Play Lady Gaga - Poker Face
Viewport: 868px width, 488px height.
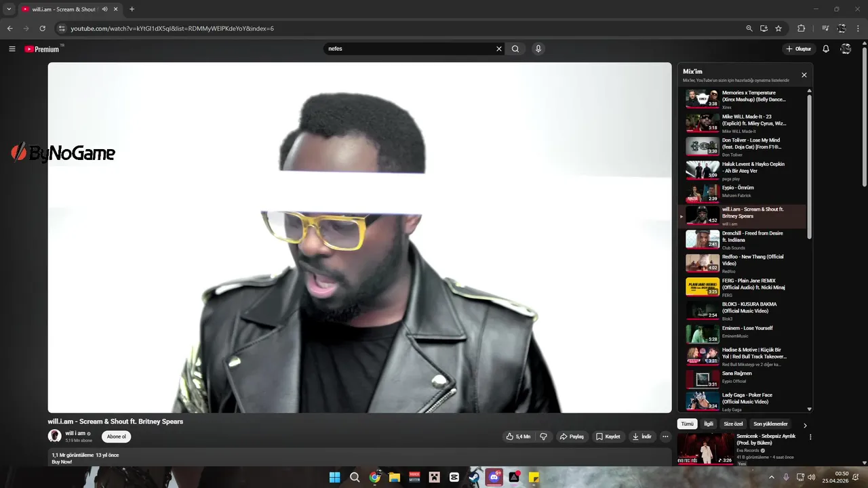(x=743, y=401)
